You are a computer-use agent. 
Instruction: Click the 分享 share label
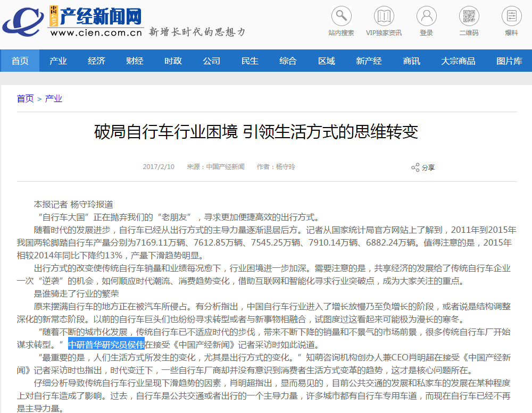coord(428,167)
